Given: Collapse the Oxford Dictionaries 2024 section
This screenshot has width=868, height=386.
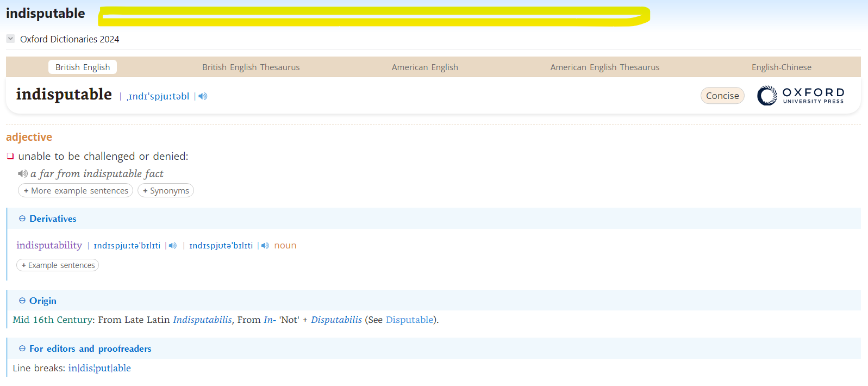Looking at the screenshot, I should [x=10, y=39].
